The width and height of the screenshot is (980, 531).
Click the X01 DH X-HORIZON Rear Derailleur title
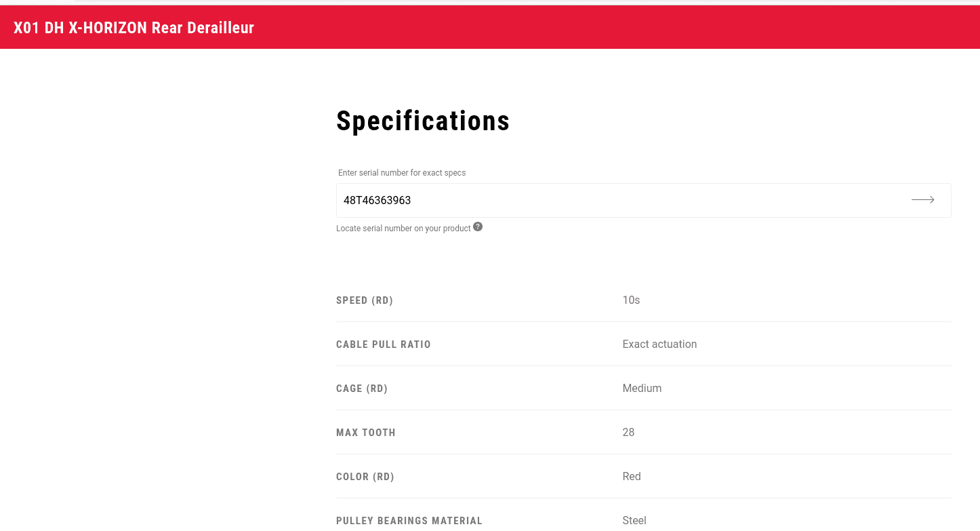pyautogui.click(x=134, y=28)
